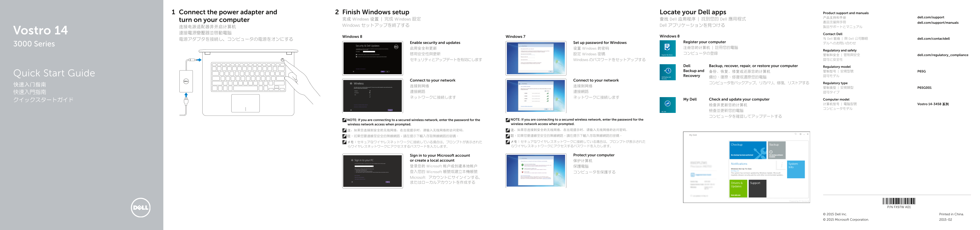Open the Backup tile in My Dell
The width and height of the screenshot is (980, 230).
[777, 150]
